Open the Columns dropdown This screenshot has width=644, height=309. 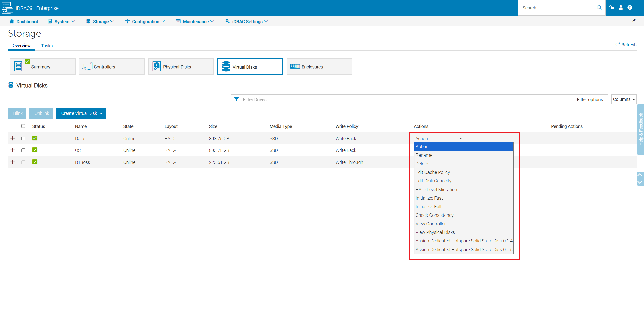click(623, 99)
